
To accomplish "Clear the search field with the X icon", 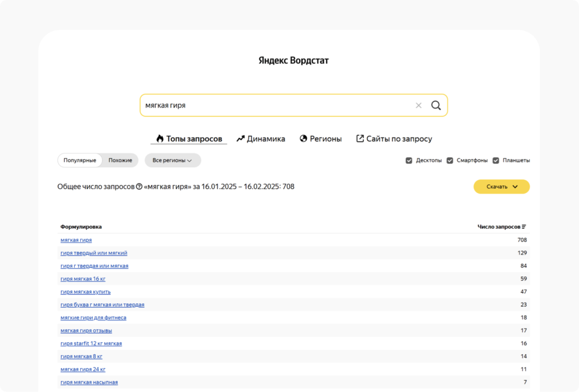I will (x=418, y=105).
